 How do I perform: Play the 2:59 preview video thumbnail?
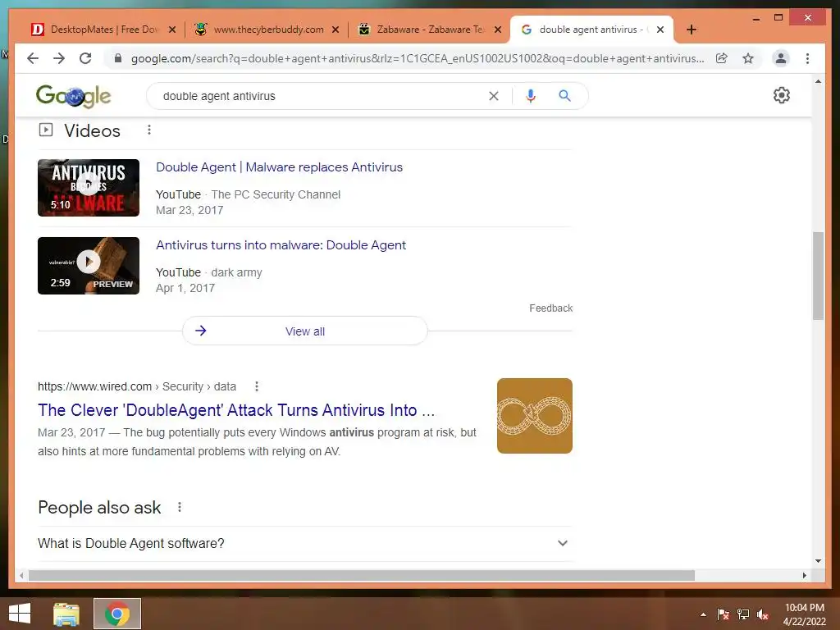pos(89,266)
